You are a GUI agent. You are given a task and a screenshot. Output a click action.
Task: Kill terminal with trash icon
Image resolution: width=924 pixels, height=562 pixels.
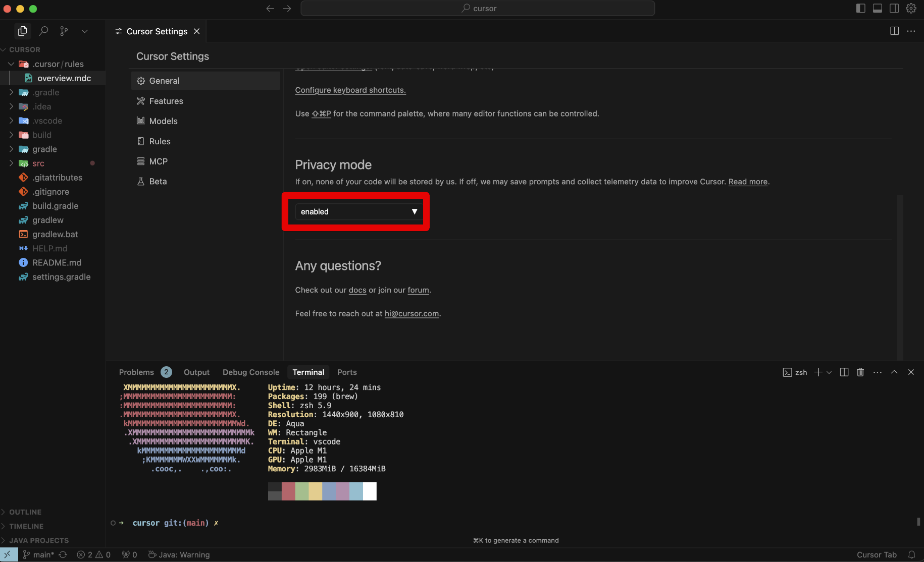(x=860, y=372)
